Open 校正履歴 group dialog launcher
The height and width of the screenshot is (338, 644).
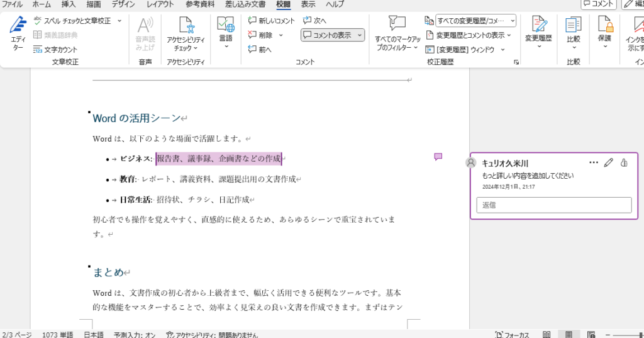516,62
